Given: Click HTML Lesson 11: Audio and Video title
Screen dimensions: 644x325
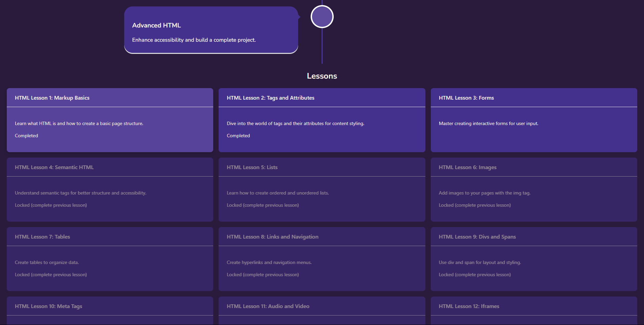Looking at the screenshot, I should [x=268, y=306].
